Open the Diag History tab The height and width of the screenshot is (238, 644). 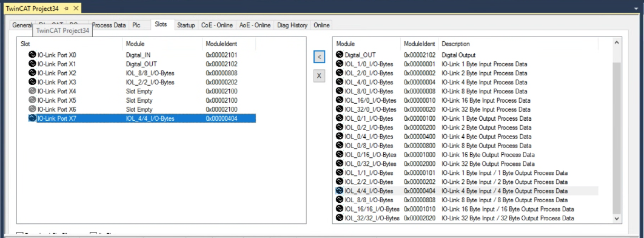pyautogui.click(x=292, y=25)
